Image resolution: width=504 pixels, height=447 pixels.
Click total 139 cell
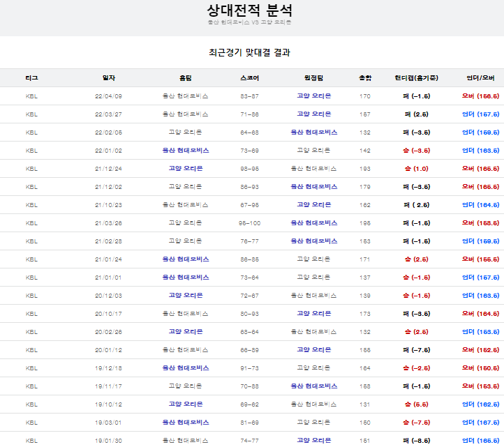365,296
